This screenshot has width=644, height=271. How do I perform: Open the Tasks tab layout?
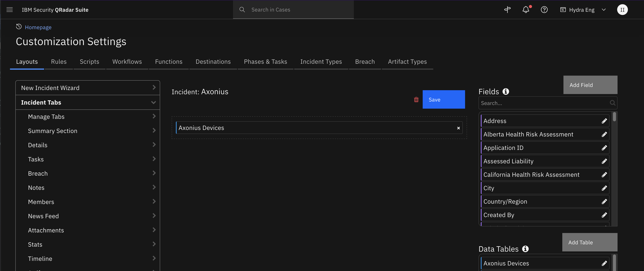pos(88,159)
